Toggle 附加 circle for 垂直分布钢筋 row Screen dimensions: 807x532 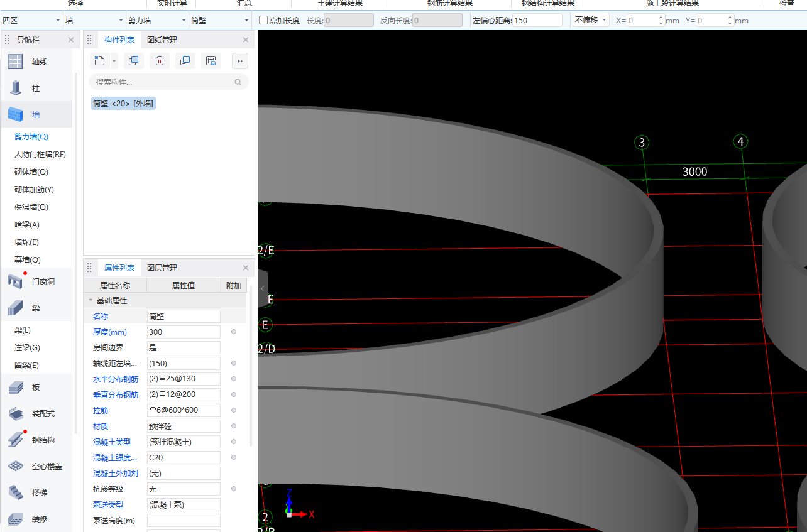(x=234, y=394)
